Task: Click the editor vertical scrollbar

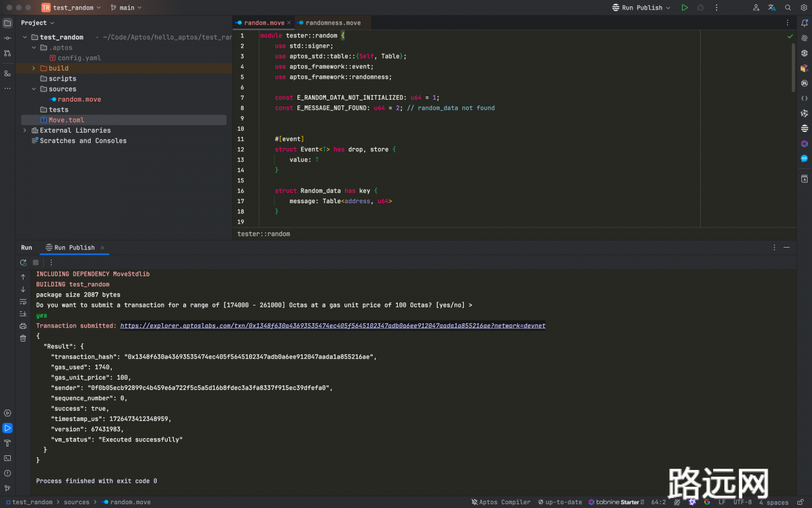Action: [794, 68]
